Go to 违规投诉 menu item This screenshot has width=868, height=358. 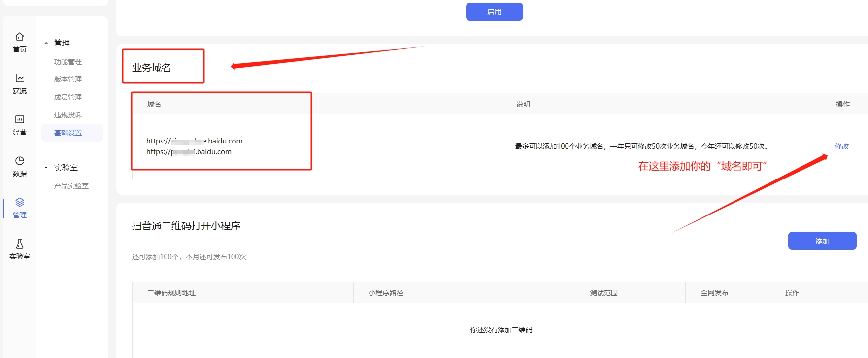point(68,115)
